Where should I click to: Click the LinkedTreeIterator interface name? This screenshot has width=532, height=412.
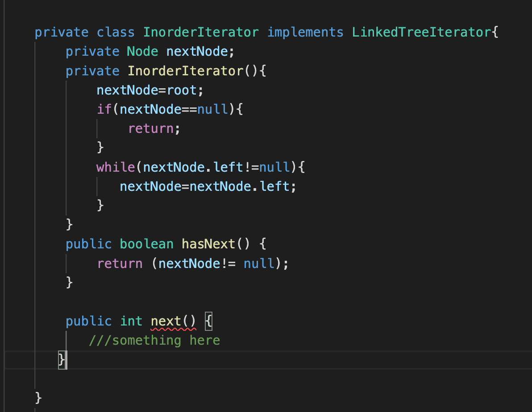(421, 32)
